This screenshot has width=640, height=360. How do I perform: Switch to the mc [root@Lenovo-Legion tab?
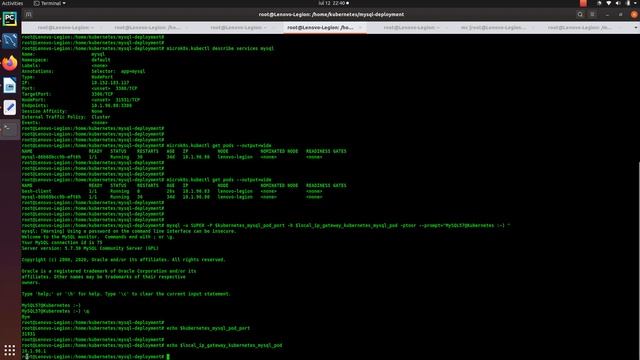pyautogui.click(x=492, y=27)
